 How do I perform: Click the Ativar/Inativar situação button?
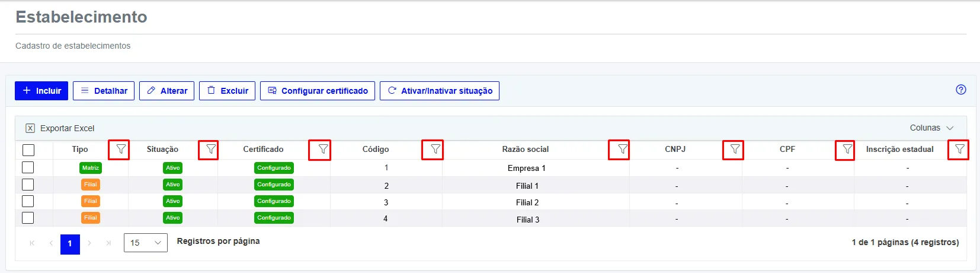tap(440, 91)
